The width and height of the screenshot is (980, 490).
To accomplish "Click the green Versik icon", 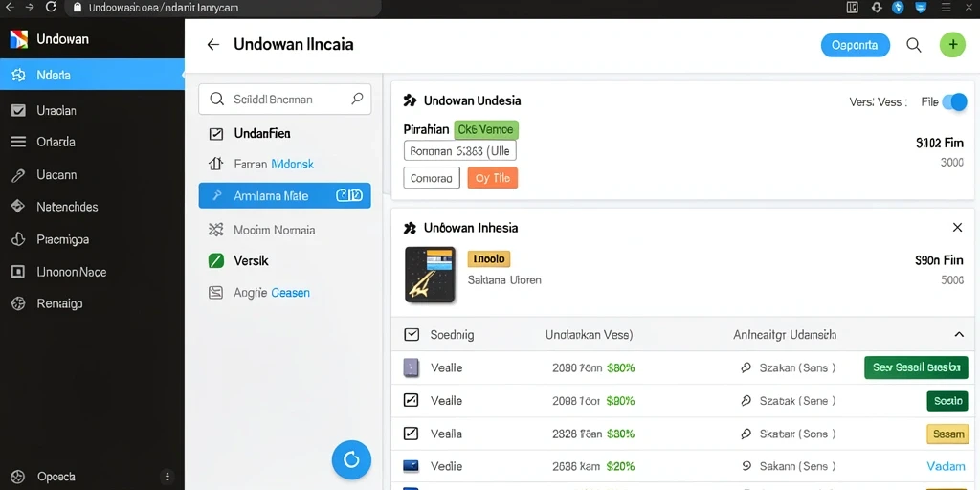I will (x=215, y=260).
